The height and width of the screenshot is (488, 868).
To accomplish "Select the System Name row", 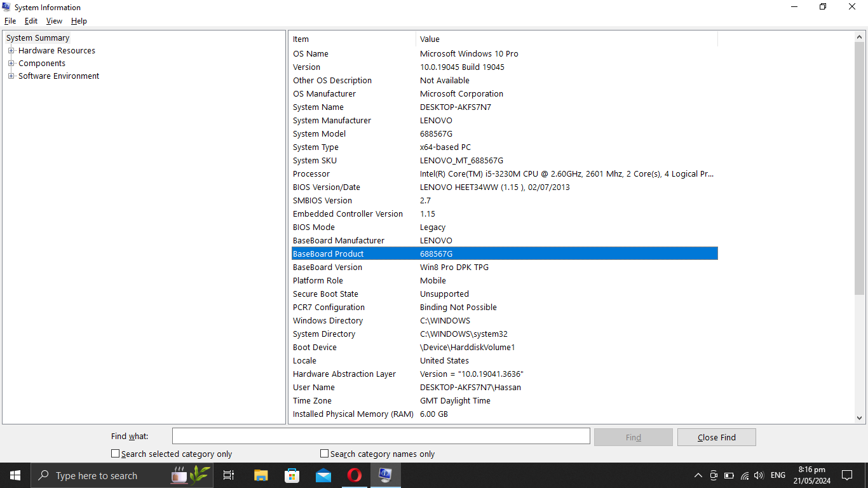I will tap(504, 107).
